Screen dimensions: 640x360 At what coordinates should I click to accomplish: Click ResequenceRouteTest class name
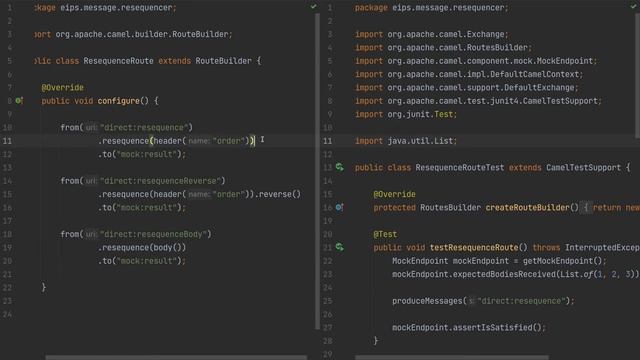460,167
